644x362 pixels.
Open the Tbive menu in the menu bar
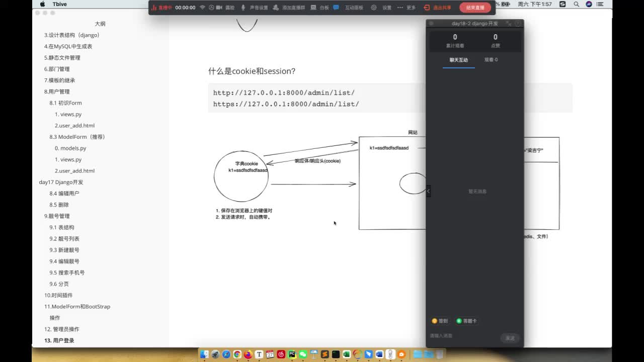pos(59,4)
